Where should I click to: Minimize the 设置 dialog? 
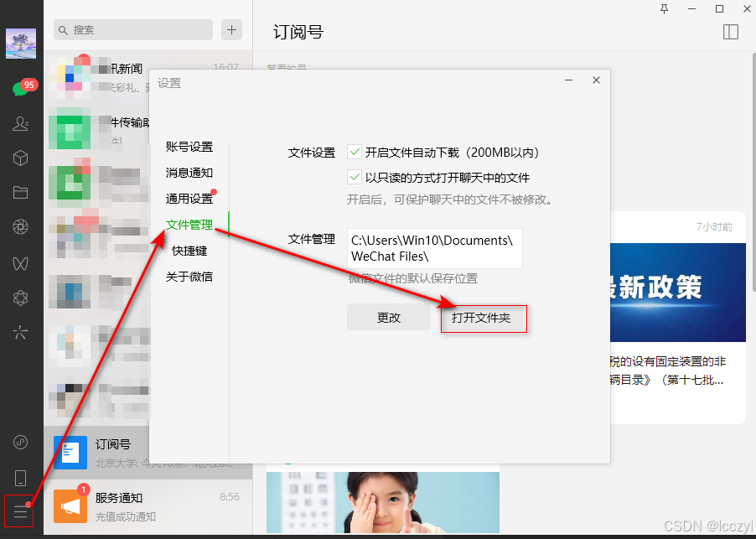(569, 80)
